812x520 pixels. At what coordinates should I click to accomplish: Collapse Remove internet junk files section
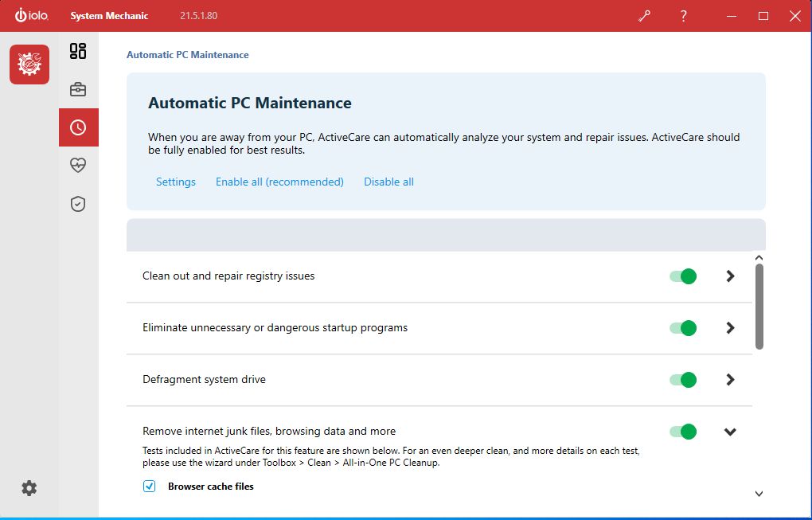730,432
